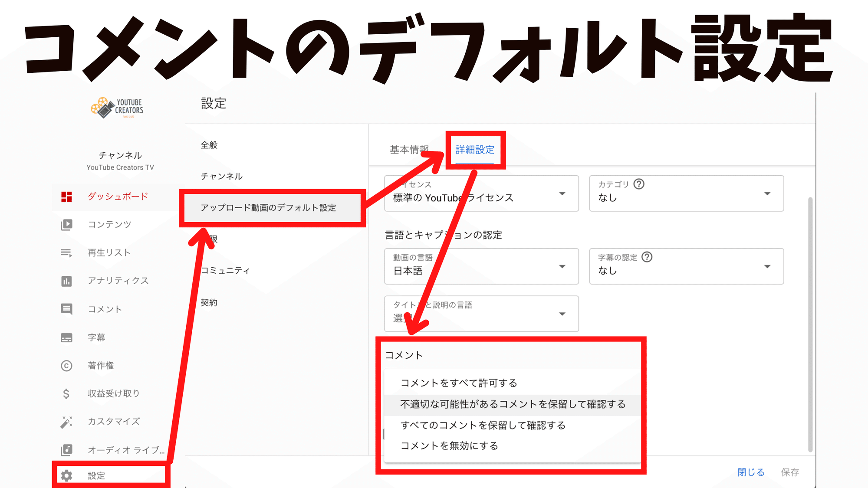Select the コンテンツ icon in sidebar
Screen dimensions: 868x488
pos(66,224)
